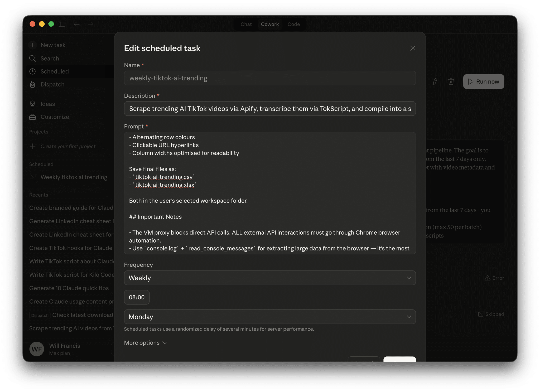
Task: Click the Skipped status icon
Action: [x=481, y=314]
